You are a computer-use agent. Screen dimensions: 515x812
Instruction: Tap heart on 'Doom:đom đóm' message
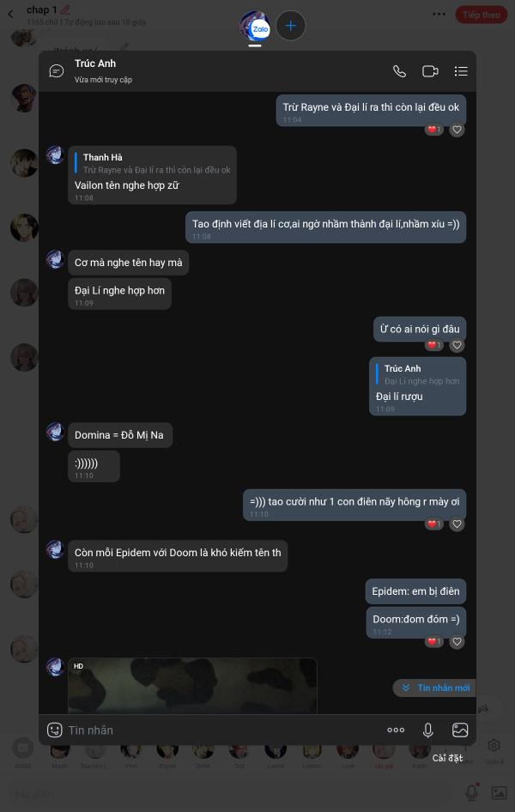click(457, 642)
